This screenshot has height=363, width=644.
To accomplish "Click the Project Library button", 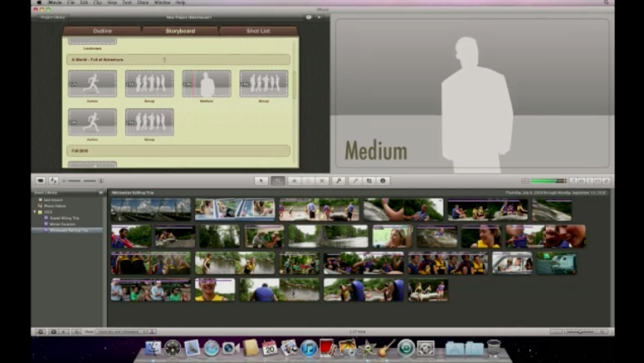I will point(53,17).
